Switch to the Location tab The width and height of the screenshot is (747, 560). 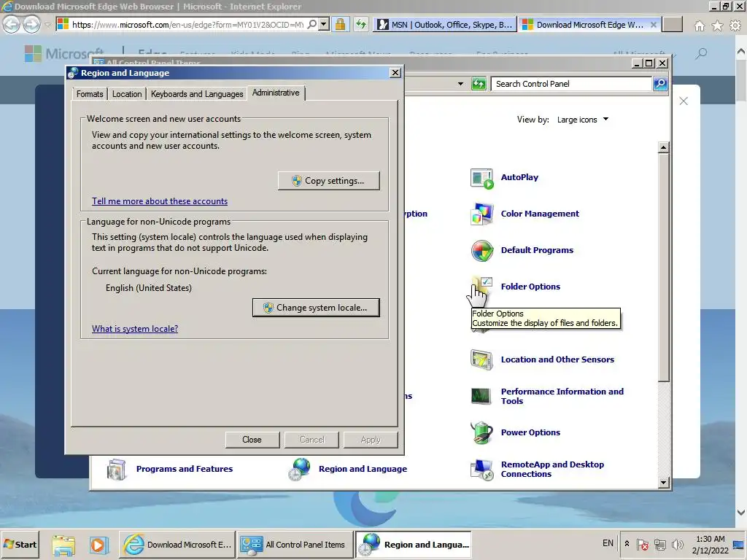click(x=127, y=94)
